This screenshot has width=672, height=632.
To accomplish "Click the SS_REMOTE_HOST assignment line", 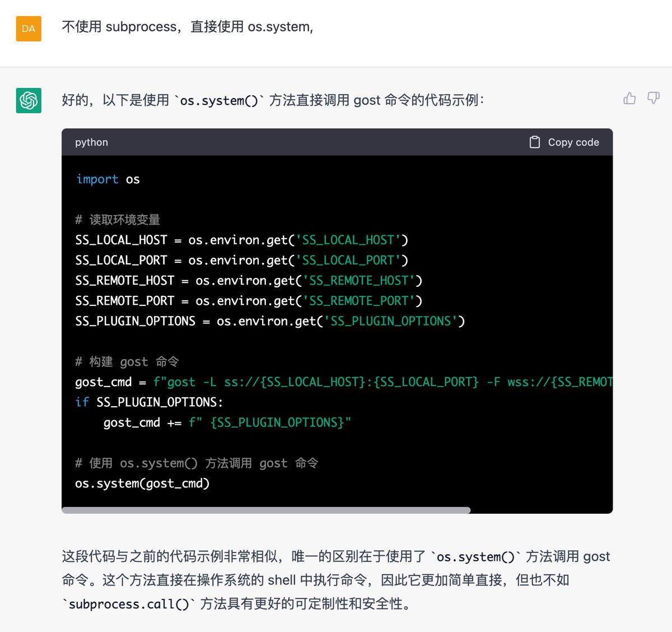I will [249, 280].
